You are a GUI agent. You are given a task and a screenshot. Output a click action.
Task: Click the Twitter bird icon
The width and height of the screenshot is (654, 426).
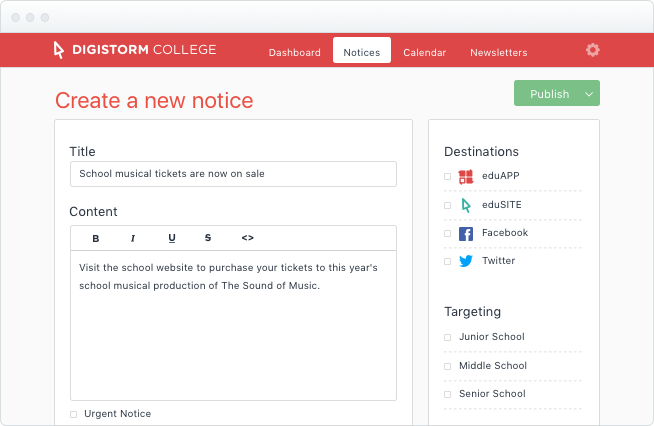466,261
